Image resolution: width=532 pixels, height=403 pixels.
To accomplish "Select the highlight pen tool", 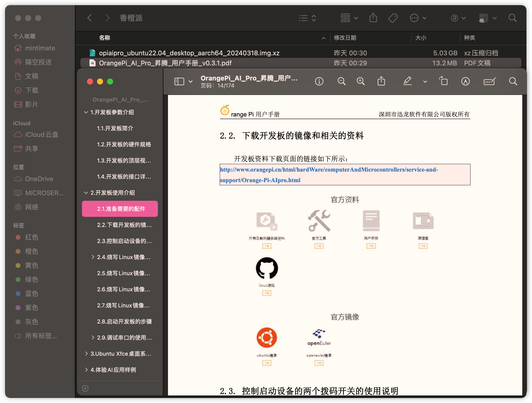I will click(x=407, y=81).
